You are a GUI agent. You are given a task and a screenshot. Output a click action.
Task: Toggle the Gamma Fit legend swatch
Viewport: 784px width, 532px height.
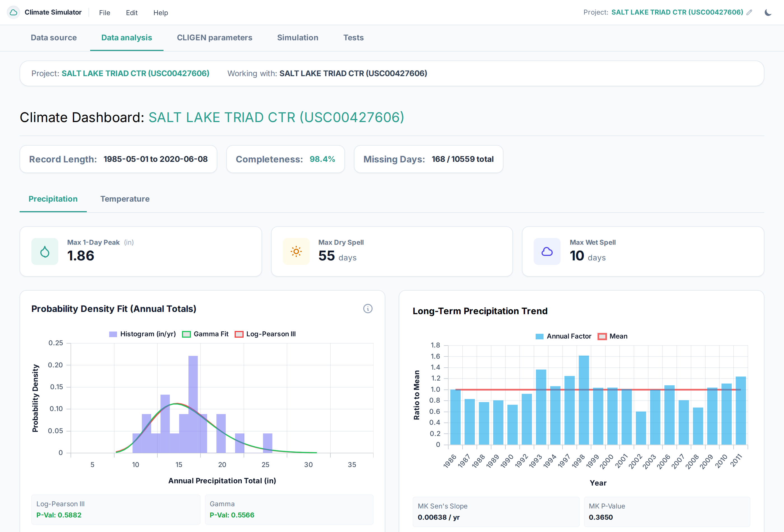tap(186, 334)
